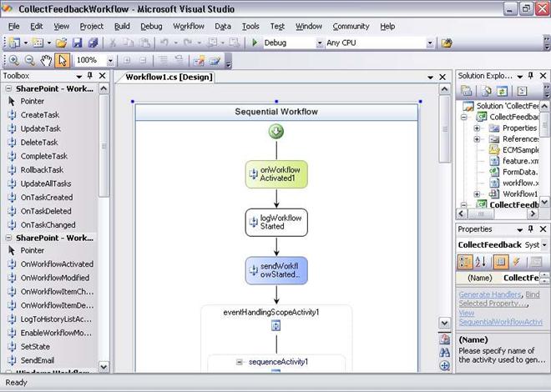Switch to Workflow1.cs [Design] tab
The width and height of the screenshot is (551, 392).
tap(168, 77)
